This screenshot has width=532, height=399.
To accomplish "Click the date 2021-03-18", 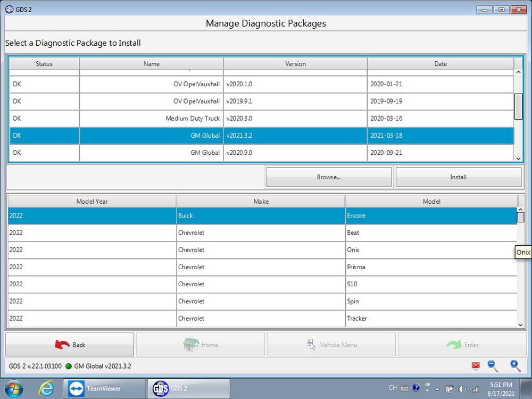I will click(386, 135).
